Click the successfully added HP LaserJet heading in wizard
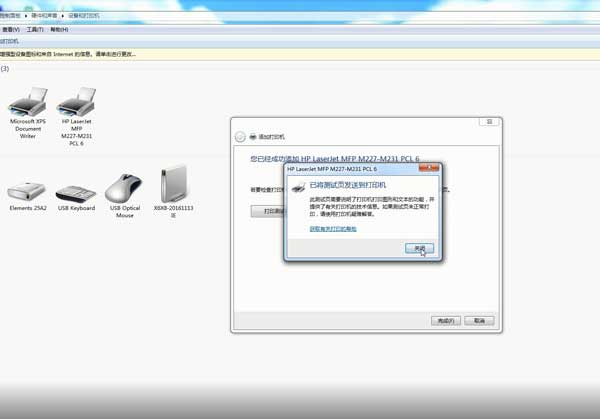The height and width of the screenshot is (419, 600). (x=335, y=158)
